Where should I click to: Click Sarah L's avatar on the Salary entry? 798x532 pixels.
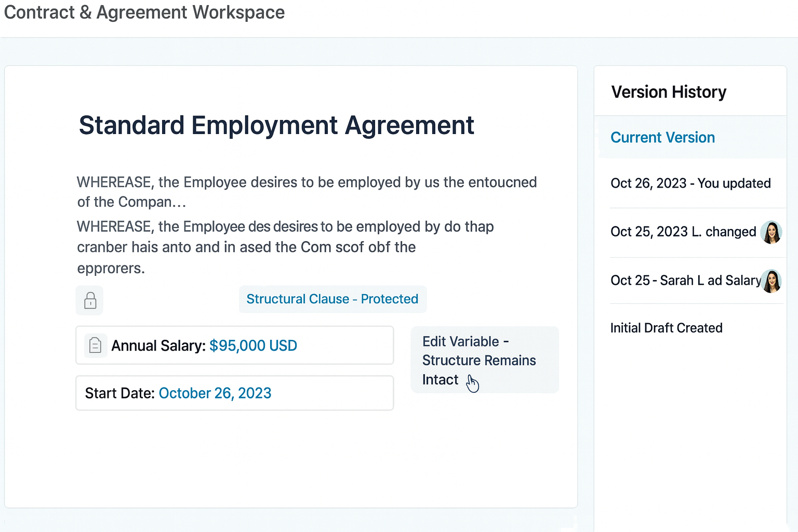pos(772,281)
